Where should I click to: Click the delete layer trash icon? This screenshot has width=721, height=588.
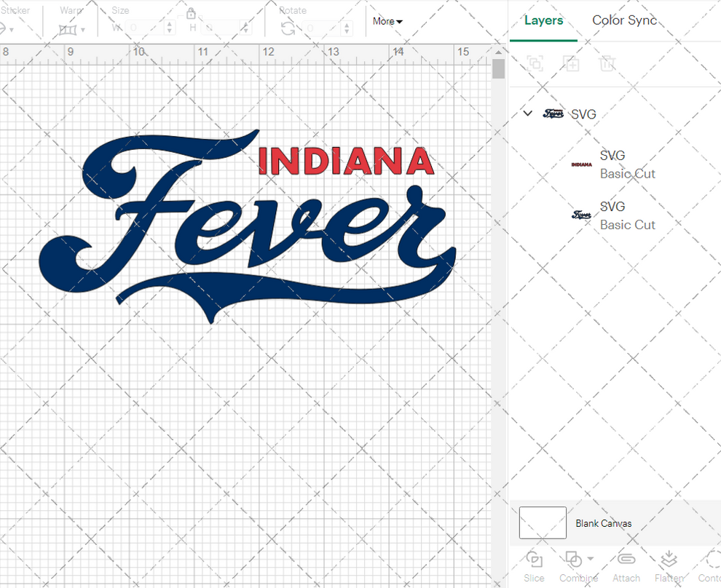click(x=608, y=63)
